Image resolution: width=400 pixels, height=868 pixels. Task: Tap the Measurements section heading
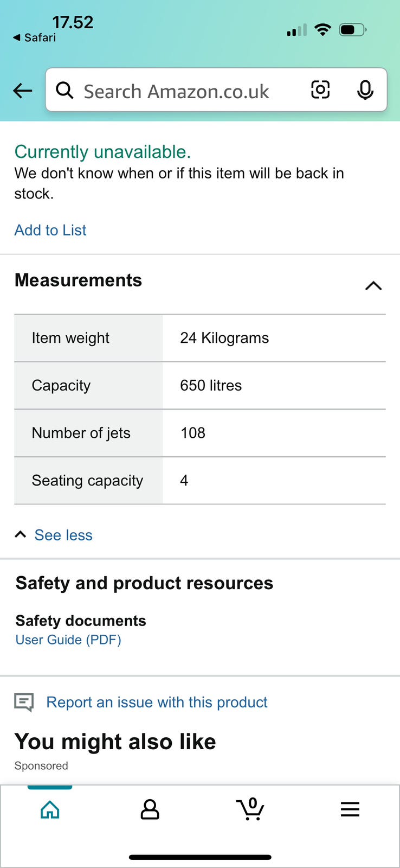(79, 280)
